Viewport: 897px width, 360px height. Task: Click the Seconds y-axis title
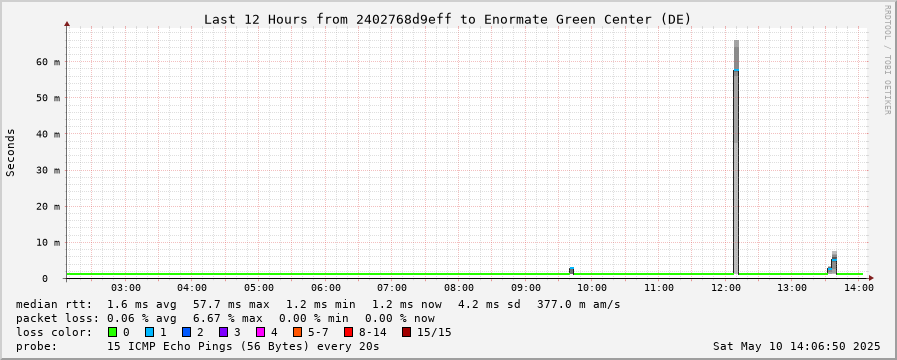pos(11,152)
